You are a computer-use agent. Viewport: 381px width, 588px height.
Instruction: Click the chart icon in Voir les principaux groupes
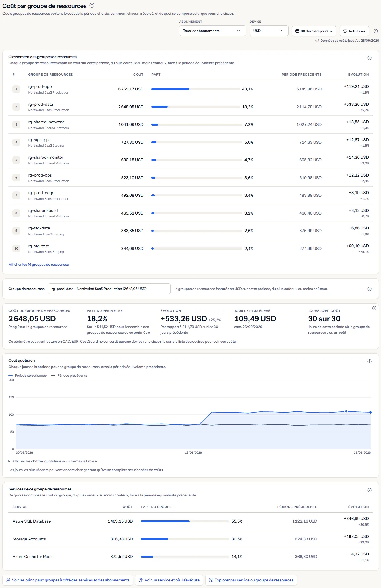coord(8,580)
